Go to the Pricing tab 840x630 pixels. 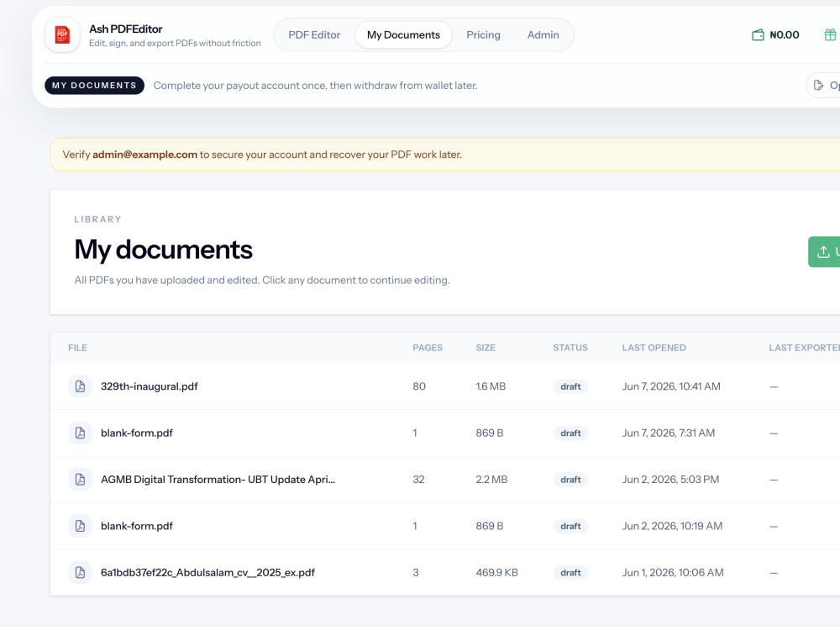pos(483,34)
